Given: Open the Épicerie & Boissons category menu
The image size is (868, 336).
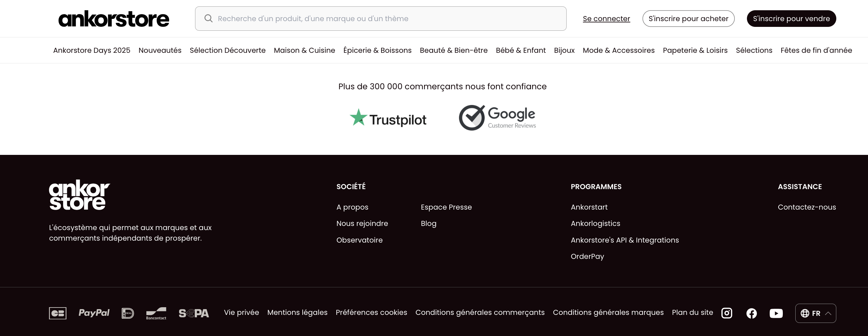Looking at the screenshot, I should tap(377, 50).
